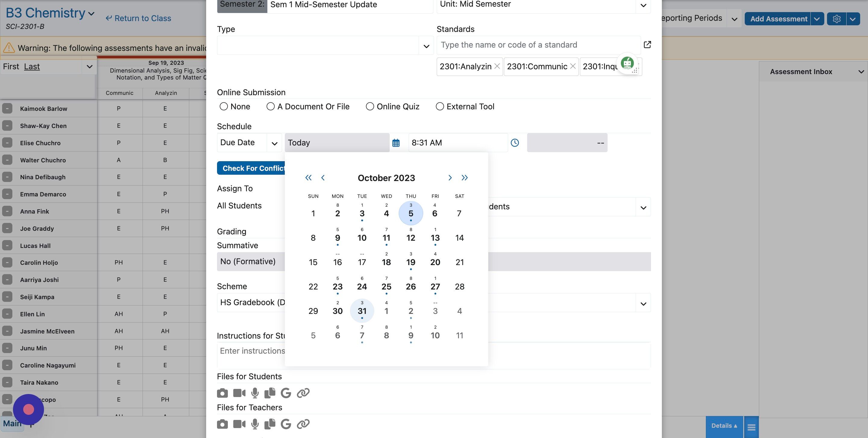This screenshot has height=438, width=868.
Task: Select Online Quiz submission option
Action: pos(370,106)
